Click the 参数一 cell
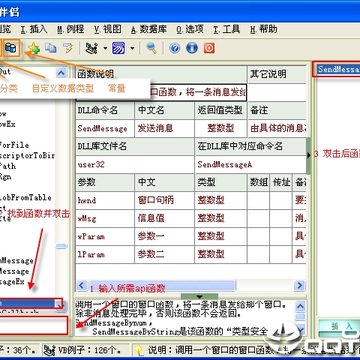The height and width of the screenshot is (360, 360). (x=164, y=237)
